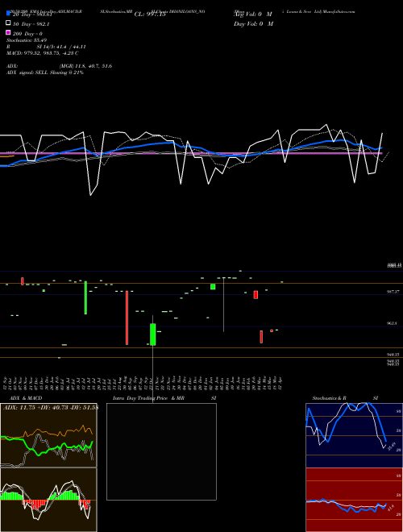Open the MACD histogram chart panel

point(48,500)
